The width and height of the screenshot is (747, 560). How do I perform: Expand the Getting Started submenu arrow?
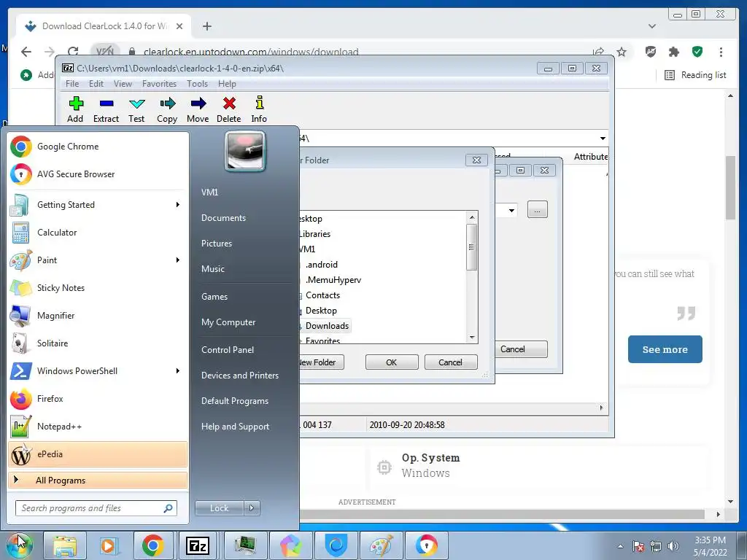(x=178, y=205)
